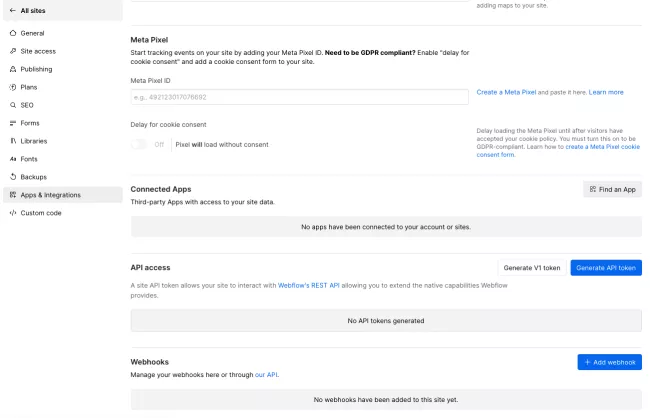Click the Find an App button
Image resolution: width=650 pixels, height=418 pixels.
pyautogui.click(x=612, y=189)
